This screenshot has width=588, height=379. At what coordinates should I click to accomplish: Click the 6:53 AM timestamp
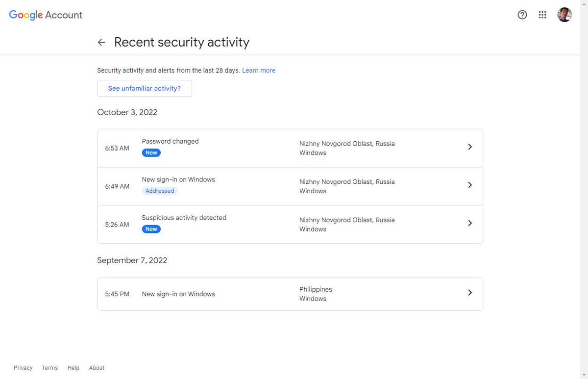(x=117, y=148)
